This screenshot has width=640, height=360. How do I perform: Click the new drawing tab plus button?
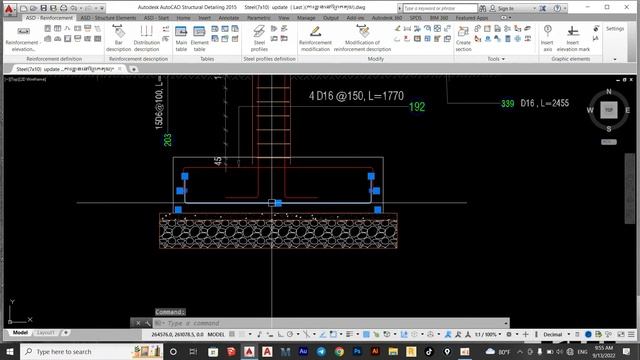(133, 69)
